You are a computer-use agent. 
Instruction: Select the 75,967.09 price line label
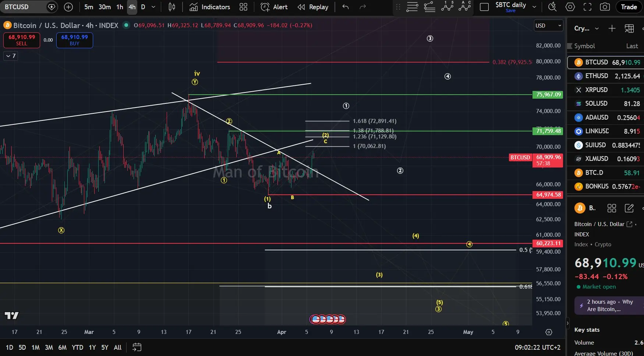[x=548, y=95]
